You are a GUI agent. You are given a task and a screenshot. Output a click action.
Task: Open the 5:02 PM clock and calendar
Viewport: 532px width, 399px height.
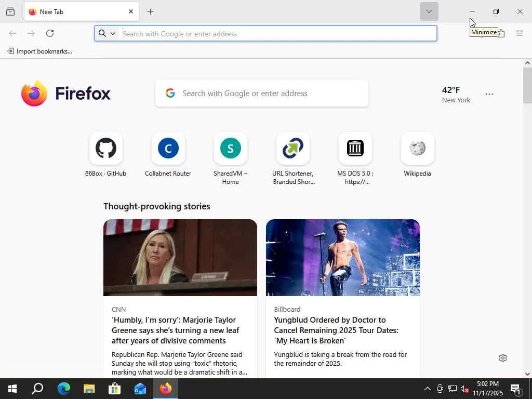tap(488, 389)
